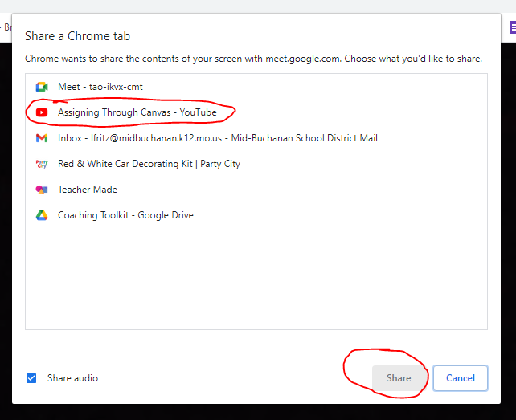516x420 pixels.
Task: Click the purple grid icon at top right
Action: (511, 27)
